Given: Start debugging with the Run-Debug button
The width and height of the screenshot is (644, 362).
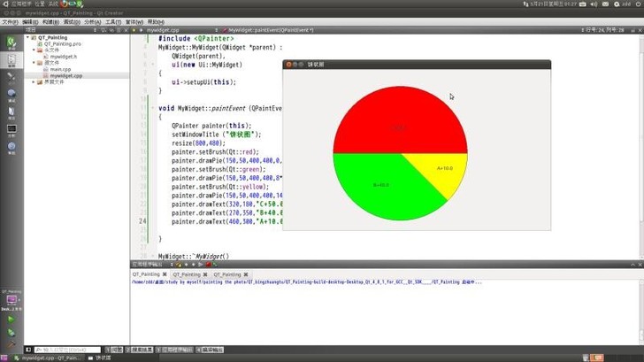Looking at the screenshot, I should click(11, 333).
